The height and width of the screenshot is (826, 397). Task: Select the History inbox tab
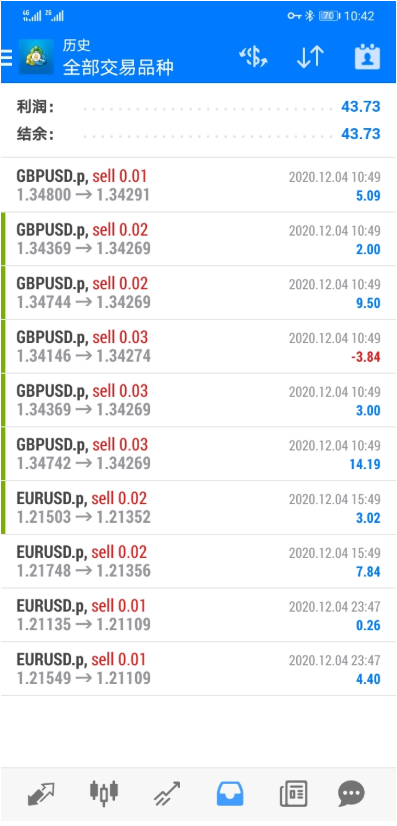230,793
